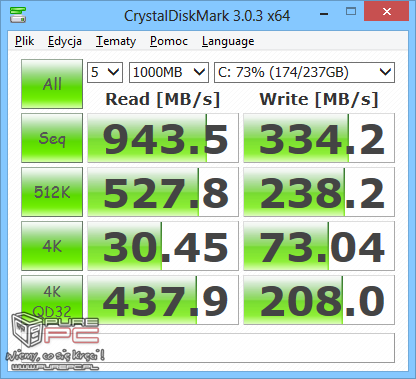Start the 512K test
Viewport: 416px width, 379px height.
pyautogui.click(x=52, y=192)
